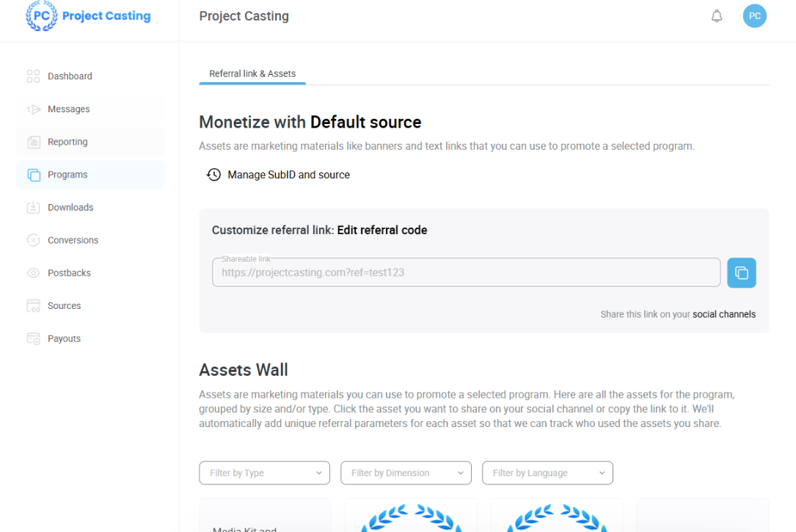The height and width of the screenshot is (532, 796).
Task: Open the Filter by Dimension dropdown
Action: [406, 473]
